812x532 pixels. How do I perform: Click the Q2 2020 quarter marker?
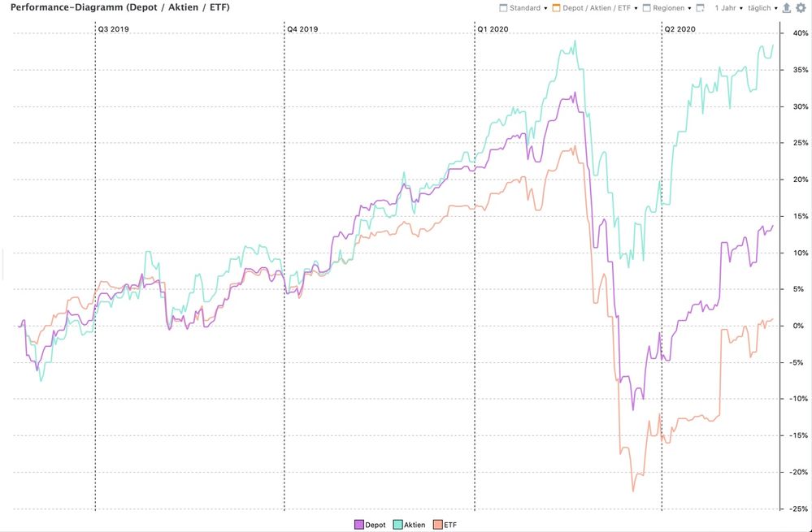click(x=680, y=29)
